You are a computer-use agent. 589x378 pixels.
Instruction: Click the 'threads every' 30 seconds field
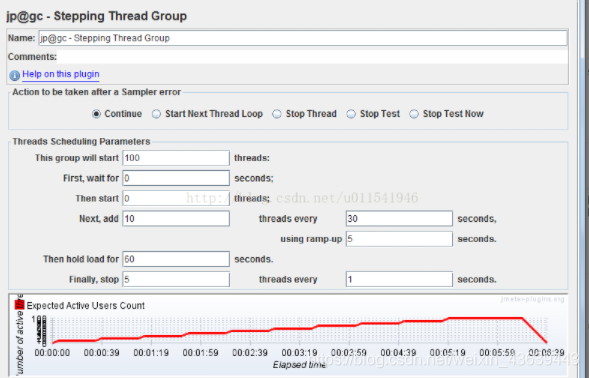(x=399, y=219)
